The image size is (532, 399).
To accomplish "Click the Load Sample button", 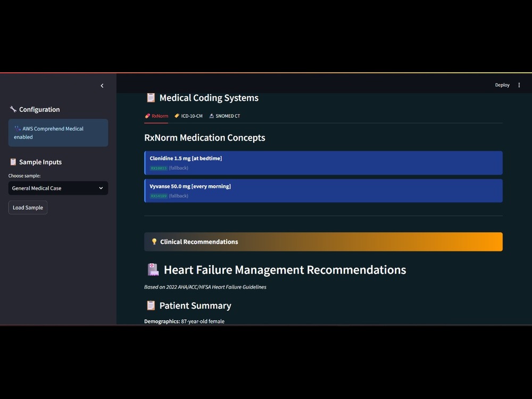I will (28, 207).
